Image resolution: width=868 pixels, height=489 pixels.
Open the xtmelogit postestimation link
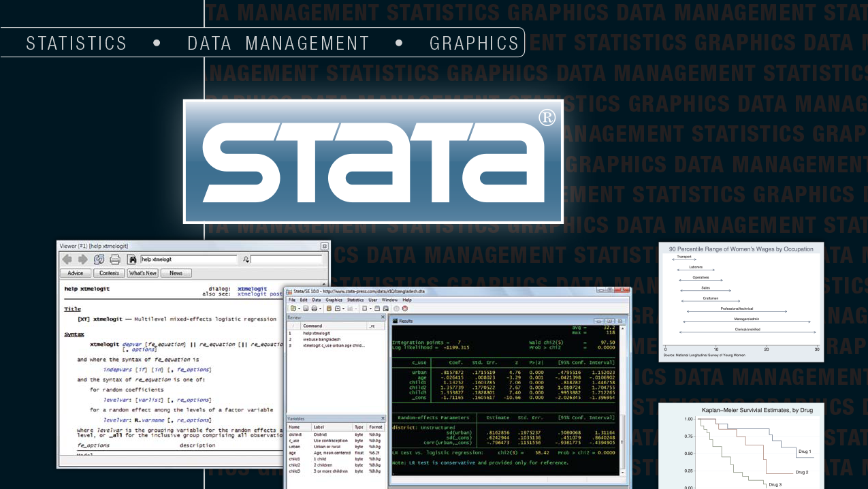click(260, 294)
